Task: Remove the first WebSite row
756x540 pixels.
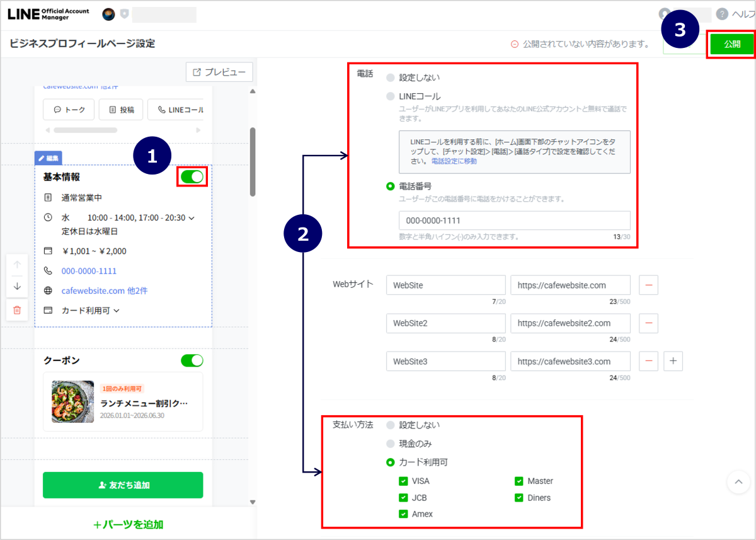Action: [x=648, y=285]
